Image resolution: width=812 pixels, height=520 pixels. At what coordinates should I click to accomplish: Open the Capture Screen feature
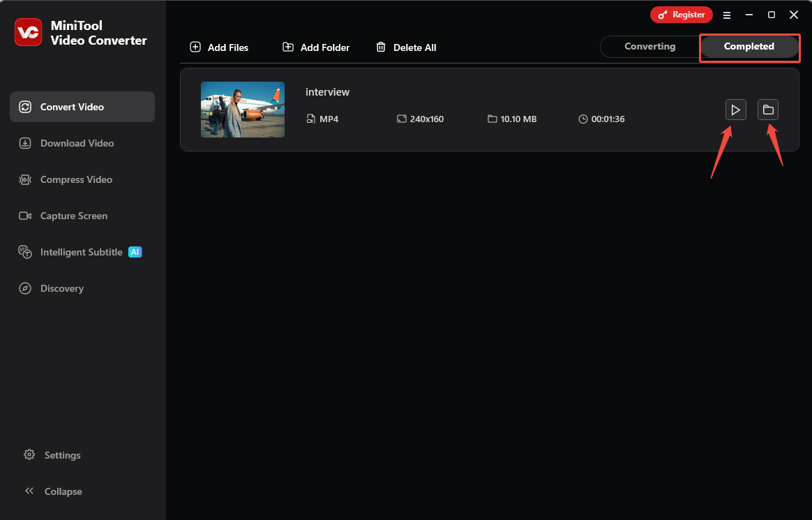pyautogui.click(x=25, y=216)
